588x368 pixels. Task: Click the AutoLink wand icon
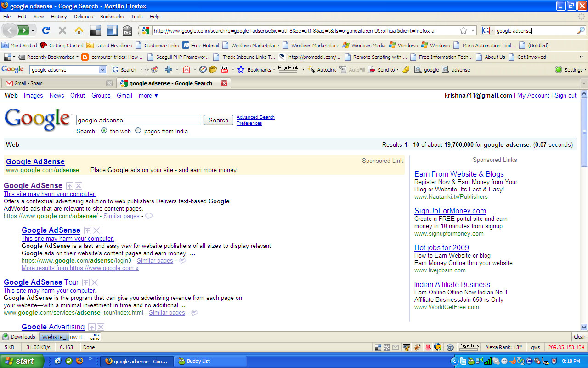click(x=311, y=69)
